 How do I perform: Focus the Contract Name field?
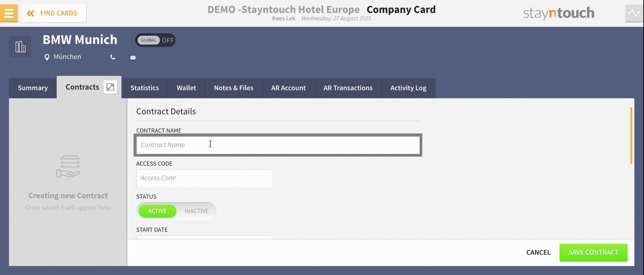278,145
